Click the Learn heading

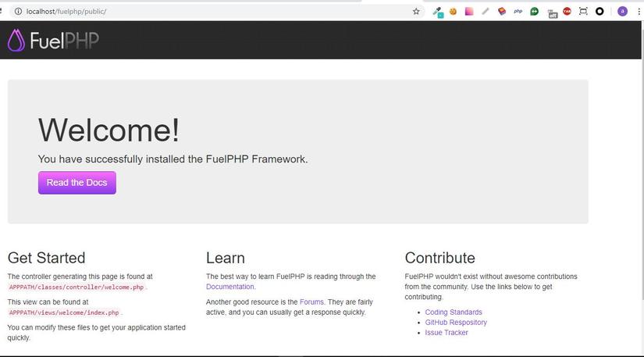226,258
